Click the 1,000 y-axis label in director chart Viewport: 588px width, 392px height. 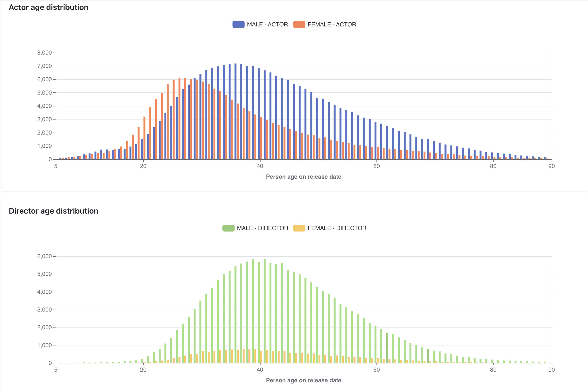click(x=45, y=345)
